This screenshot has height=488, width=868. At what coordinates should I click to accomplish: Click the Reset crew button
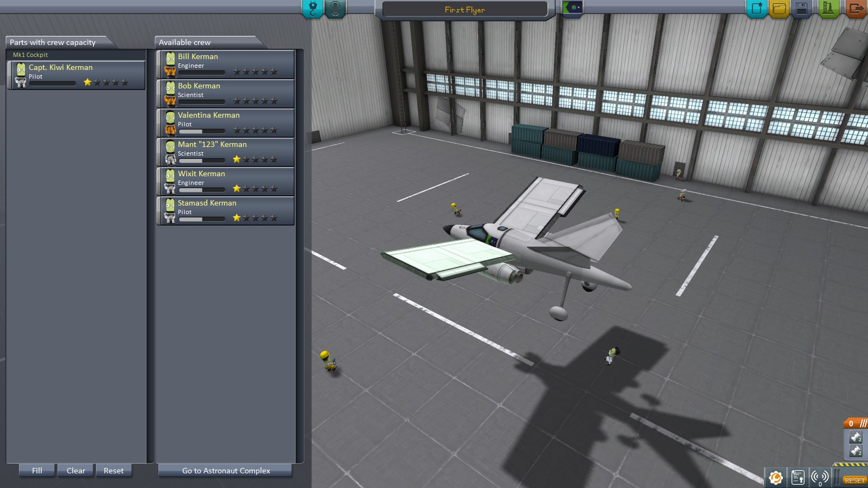click(114, 471)
